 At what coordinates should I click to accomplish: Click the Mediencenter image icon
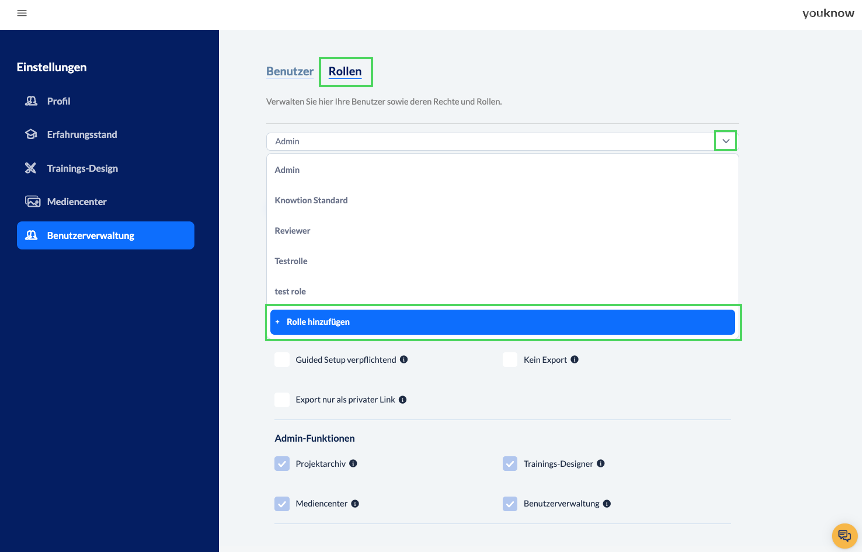click(x=32, y=202)
